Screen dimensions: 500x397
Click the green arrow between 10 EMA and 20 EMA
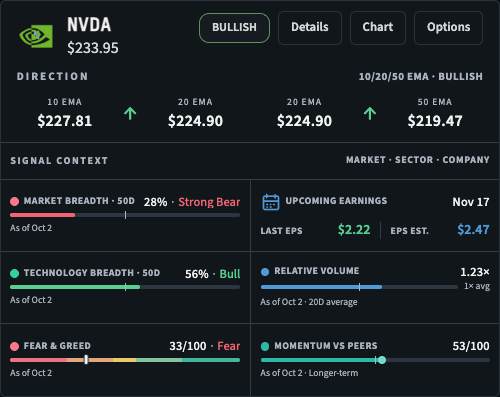[x=130, y=113]
